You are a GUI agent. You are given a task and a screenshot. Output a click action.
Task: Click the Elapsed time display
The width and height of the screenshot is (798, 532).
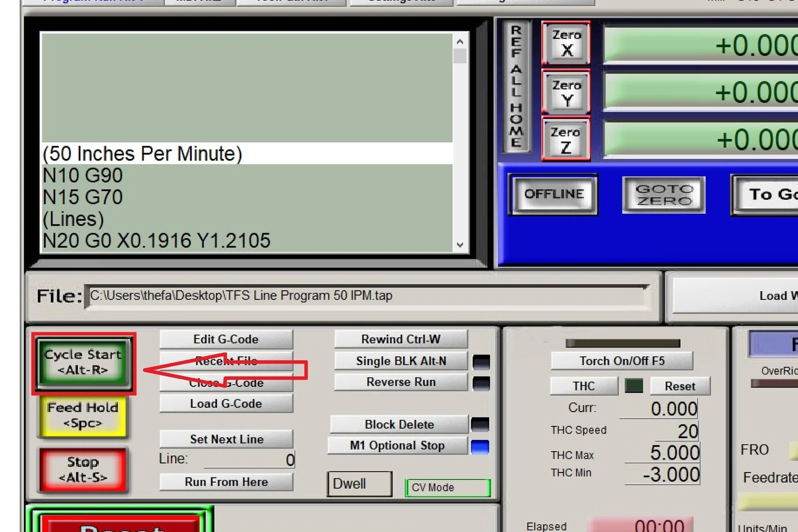coord(640,525)
